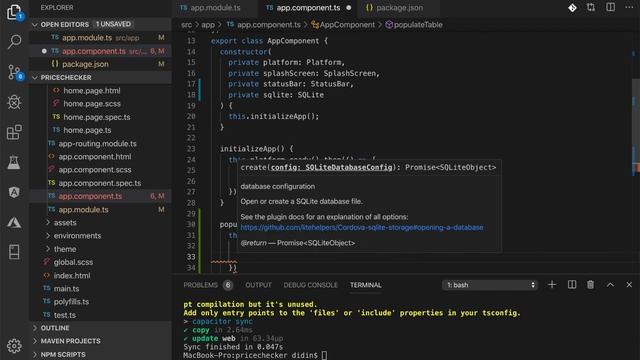Click the 'app' breadcrumb segment
This screenshot has width=640, height=360.
point(208,25)
